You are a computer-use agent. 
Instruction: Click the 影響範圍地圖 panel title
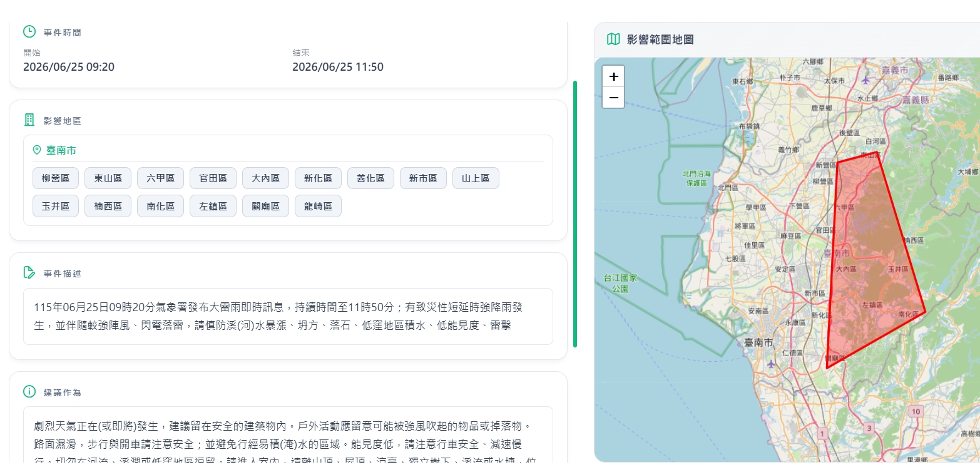660,39
